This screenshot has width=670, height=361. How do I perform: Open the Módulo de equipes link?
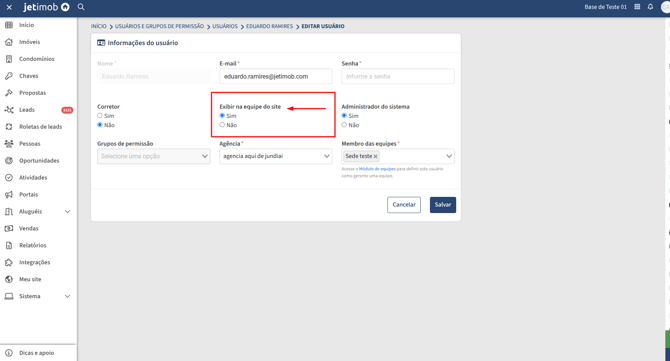click(x=377, y=169)
